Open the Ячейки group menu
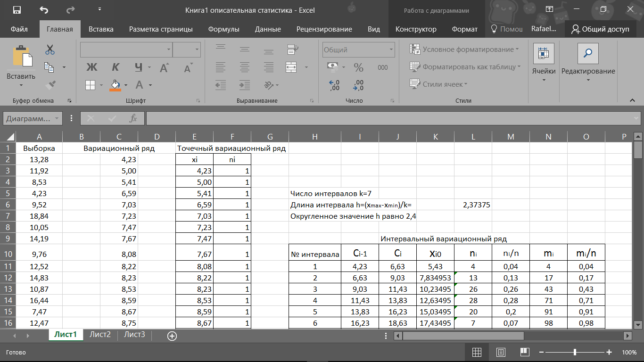The width and height of the screenshot is (644, 362). 544,64
